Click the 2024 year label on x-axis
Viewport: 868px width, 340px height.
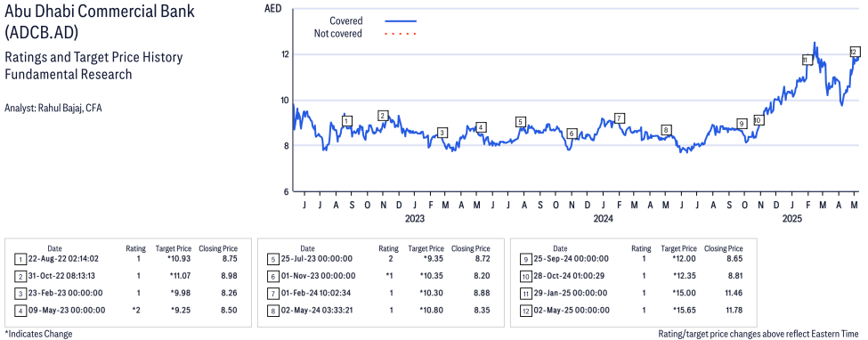point(604,218)
